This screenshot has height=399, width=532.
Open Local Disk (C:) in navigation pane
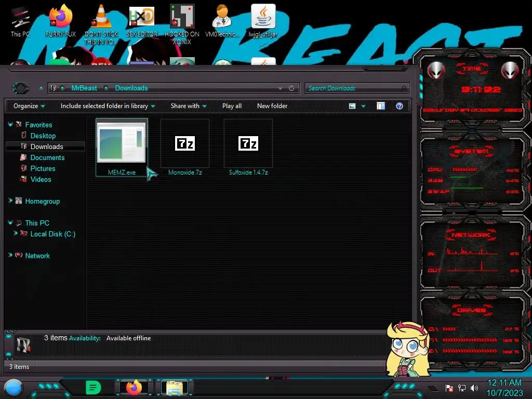pos(53,234)
